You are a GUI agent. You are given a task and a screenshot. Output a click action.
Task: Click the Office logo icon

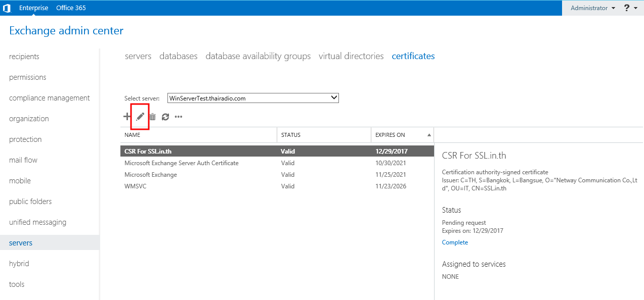tap(7, 8)
